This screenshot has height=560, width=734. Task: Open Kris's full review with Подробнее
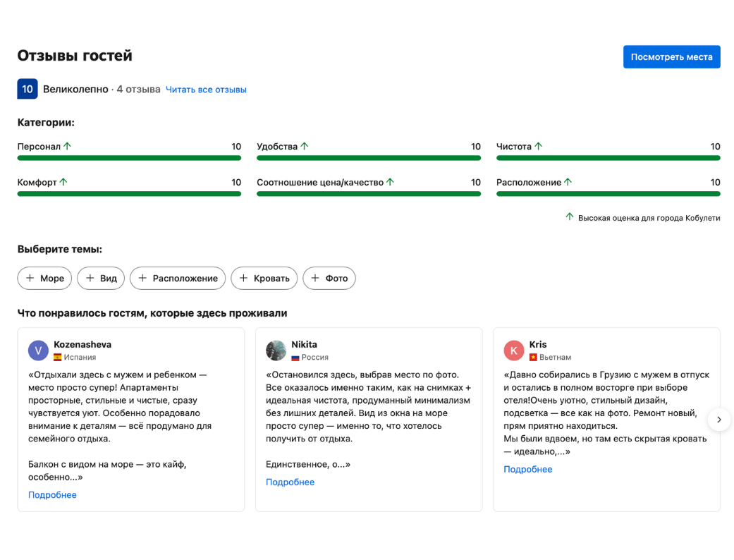tap(527, 470)
